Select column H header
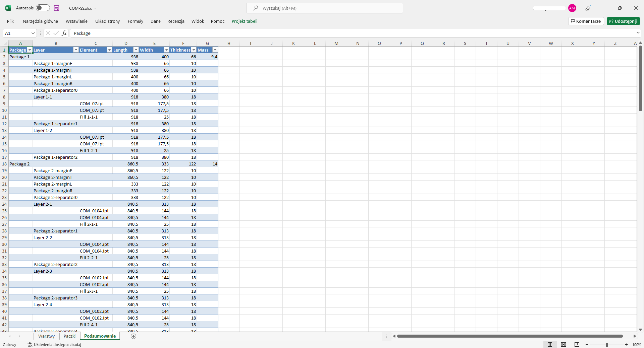The width and height of the screenshot is (644, 348). [229, 43]
